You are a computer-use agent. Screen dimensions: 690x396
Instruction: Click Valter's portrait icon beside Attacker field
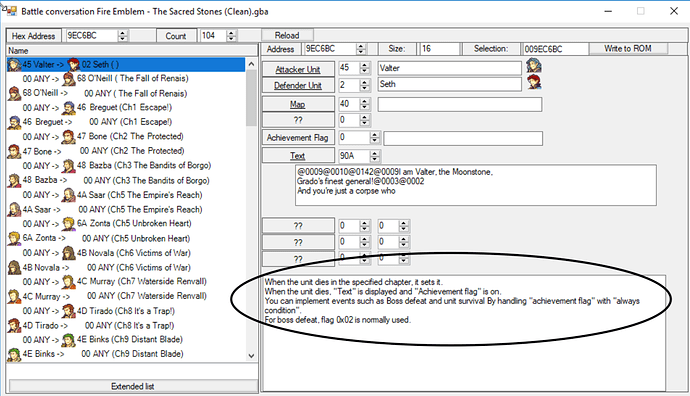[534, 66]
